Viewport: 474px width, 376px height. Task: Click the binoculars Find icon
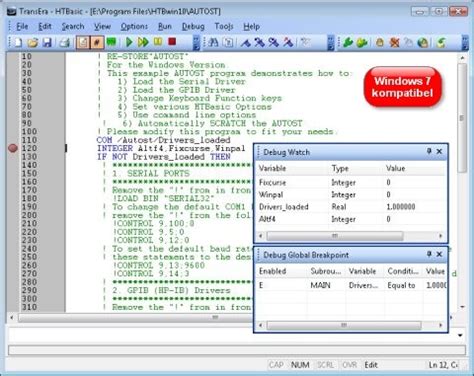(213, 42)
